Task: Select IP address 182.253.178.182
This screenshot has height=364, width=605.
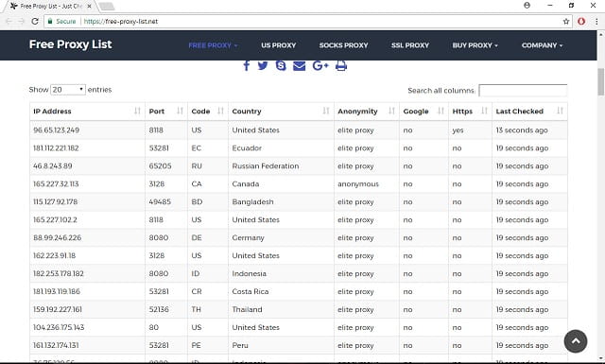Action: coord(59,273)
